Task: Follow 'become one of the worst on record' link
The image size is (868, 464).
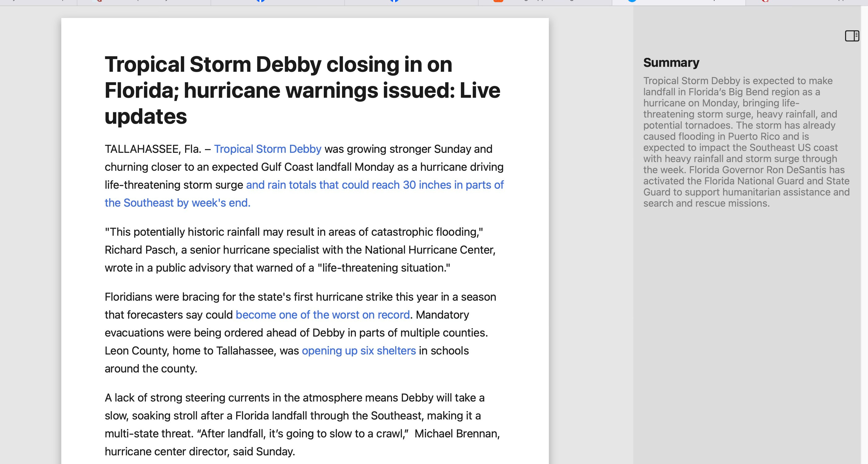Action: tap(323, 315)
